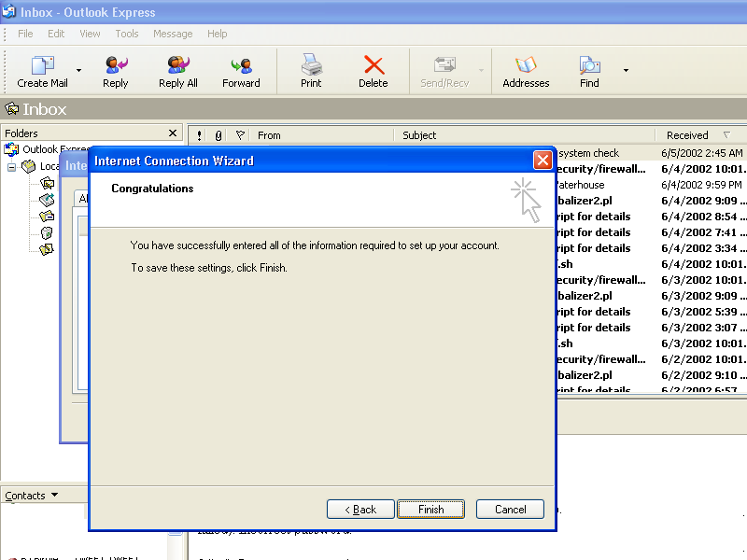Screen dimensions: 747x560
Task: Click the Print toolbar icon
Action: pyautogui.click(x=311, y=64)
